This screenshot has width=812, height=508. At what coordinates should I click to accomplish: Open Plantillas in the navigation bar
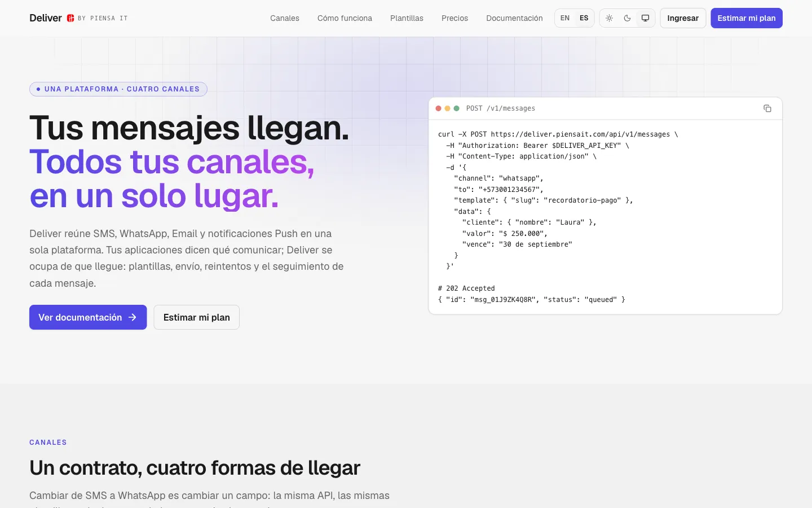coord(407,18)
